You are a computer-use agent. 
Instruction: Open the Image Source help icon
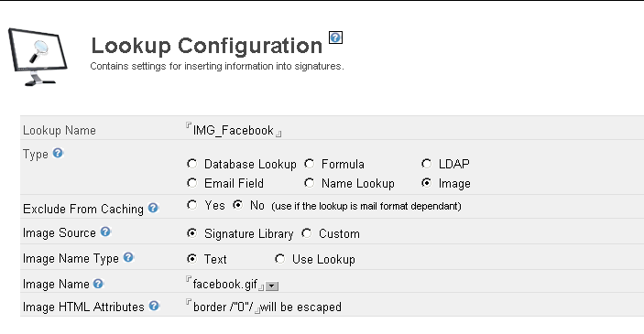click(105, 232)
